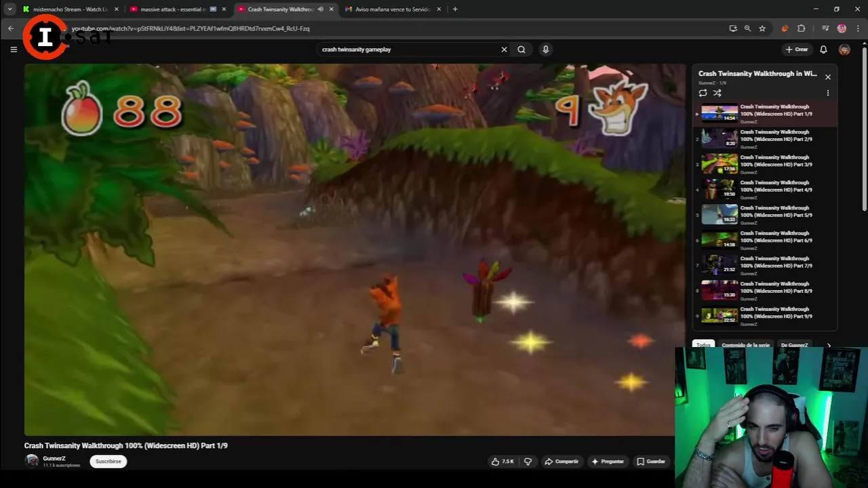Close the massive attack tab
This screenshot has width=868, height=488.
click(x=224, y=9)
